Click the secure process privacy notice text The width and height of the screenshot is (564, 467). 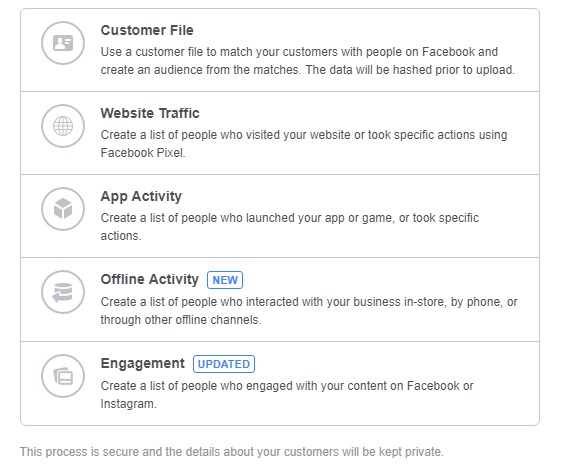232,452
